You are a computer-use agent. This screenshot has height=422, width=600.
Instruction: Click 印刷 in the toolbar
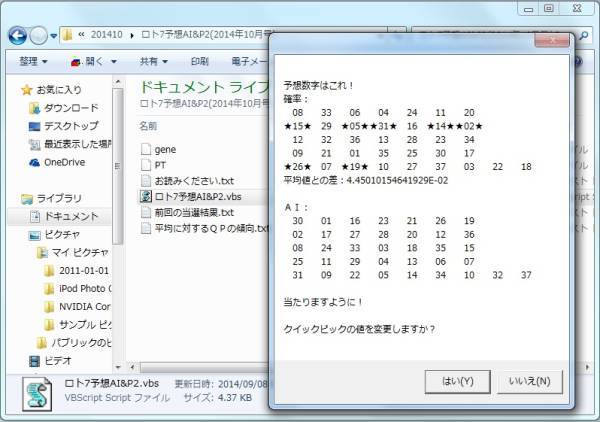pyautogui.click(x=200, y=61)
